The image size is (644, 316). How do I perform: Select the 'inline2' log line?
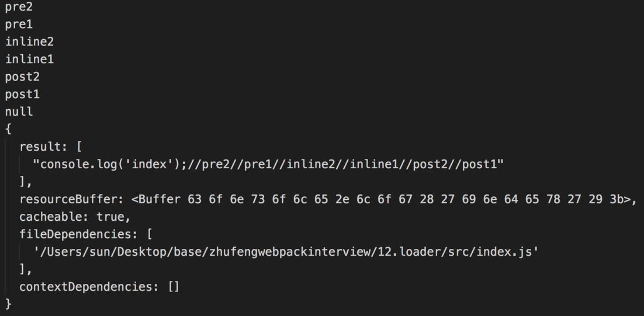tap(29, 42)
